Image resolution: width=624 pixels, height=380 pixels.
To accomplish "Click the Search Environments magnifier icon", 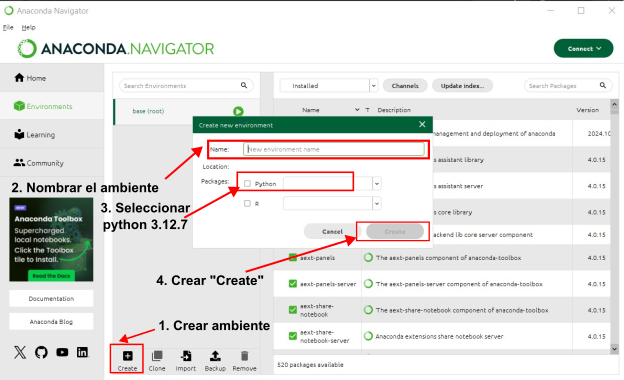I will click(x=244, y=85).
